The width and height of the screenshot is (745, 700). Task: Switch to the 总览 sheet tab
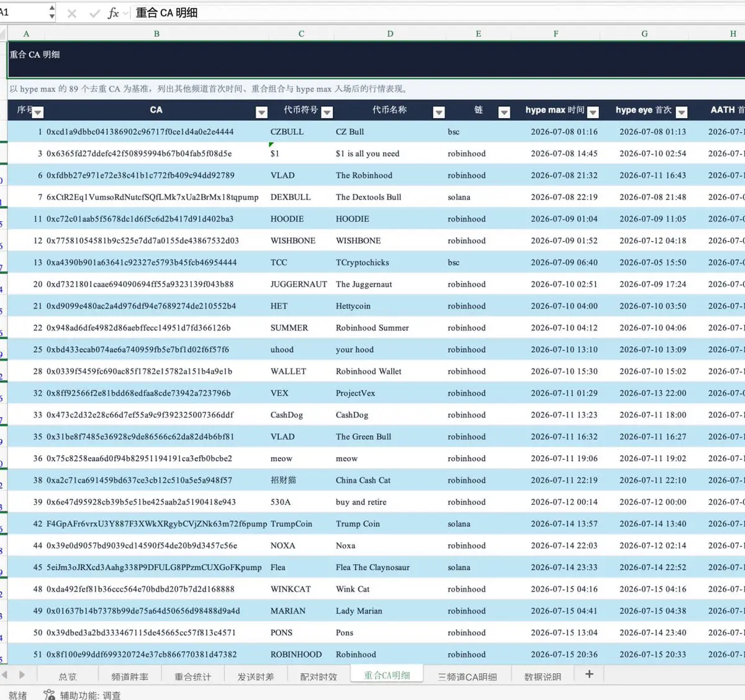click(x=68, y=676)
